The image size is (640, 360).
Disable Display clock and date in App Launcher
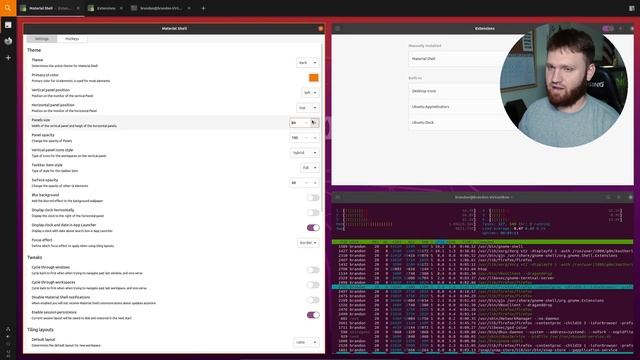(313, 228)
